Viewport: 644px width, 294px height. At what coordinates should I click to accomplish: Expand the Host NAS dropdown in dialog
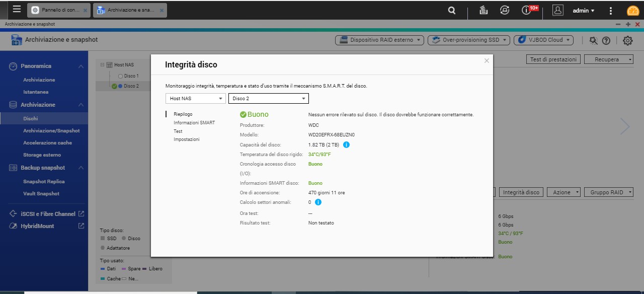pyautogui.click(x=196, y=99)
